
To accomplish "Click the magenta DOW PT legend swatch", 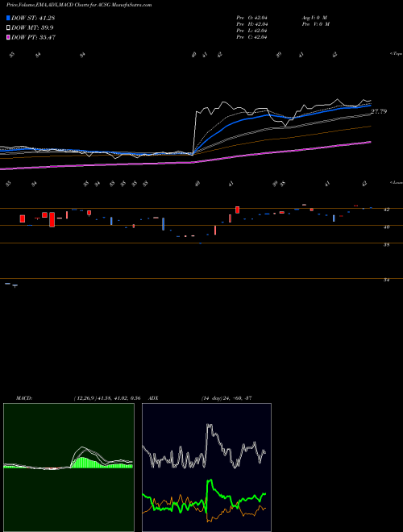I will pos(8,37).
